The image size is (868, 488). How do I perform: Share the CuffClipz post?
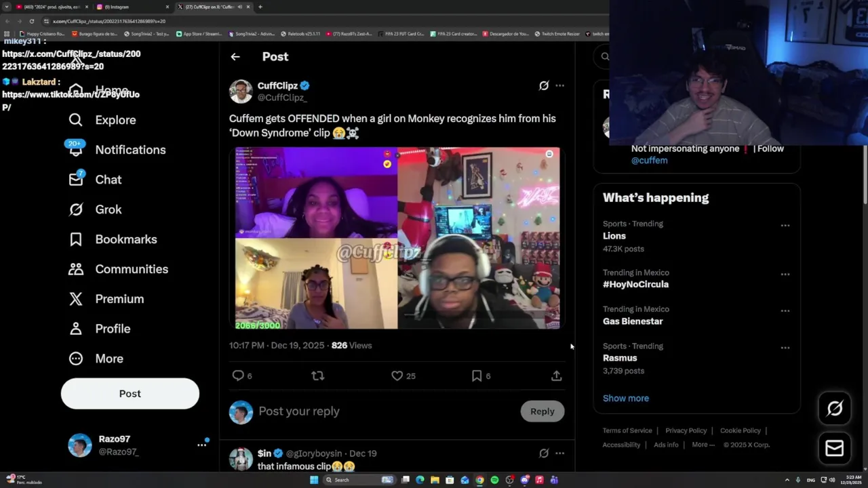click(556, 375)
